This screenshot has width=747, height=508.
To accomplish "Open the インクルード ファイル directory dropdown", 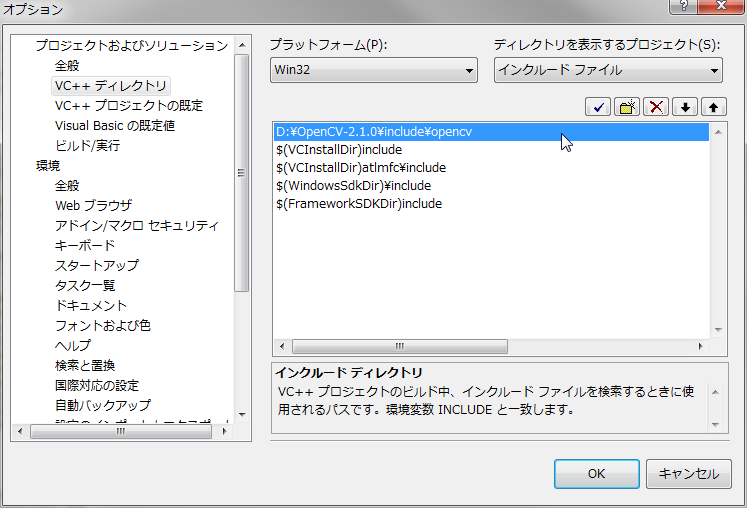I will point(608,70).
